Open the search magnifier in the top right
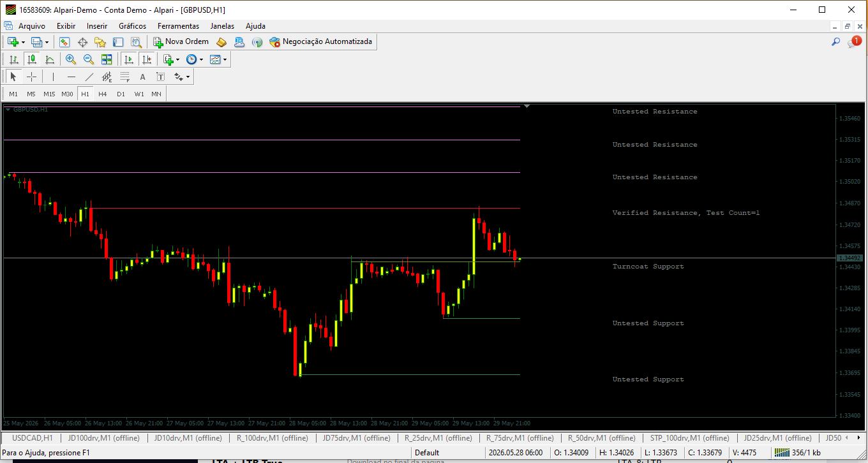868x463 pixels. pos(835,42)
